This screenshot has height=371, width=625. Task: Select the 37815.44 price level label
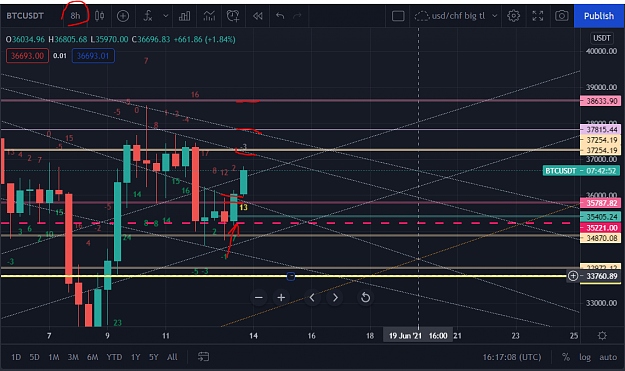[600, 130]
